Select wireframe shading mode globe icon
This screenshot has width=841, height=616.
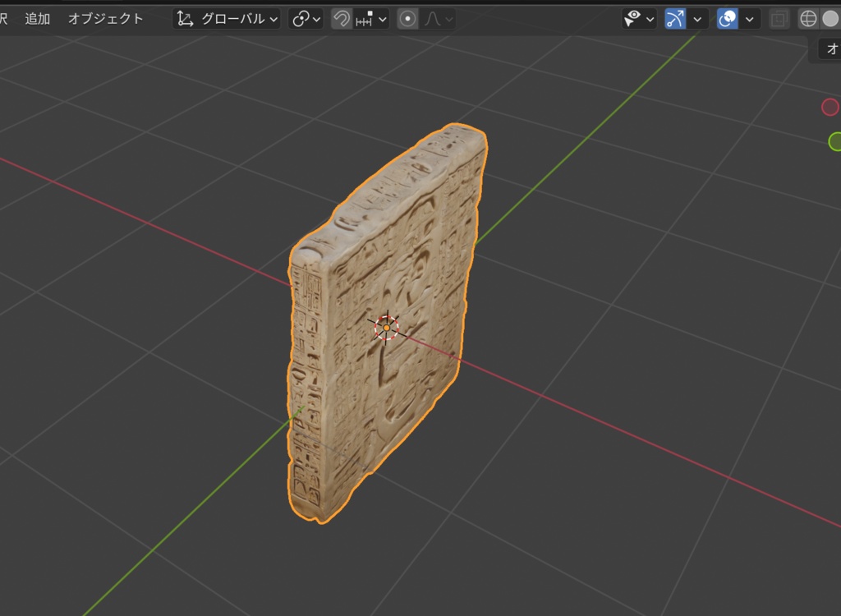point(807,19)
